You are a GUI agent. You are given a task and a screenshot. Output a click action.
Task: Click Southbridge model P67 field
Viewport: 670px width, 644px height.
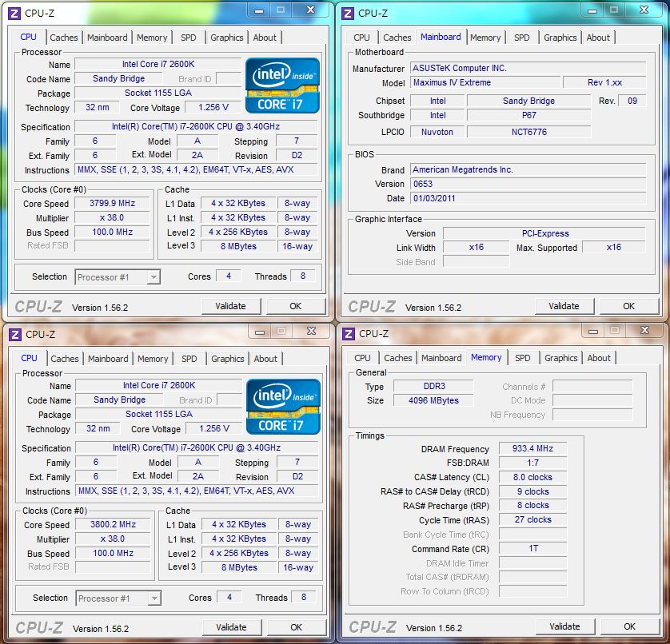529,115
